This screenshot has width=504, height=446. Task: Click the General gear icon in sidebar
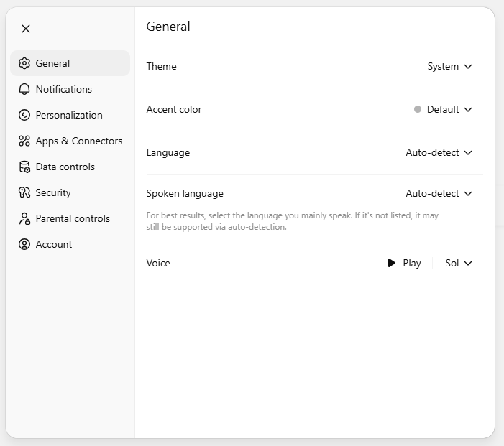24,63
